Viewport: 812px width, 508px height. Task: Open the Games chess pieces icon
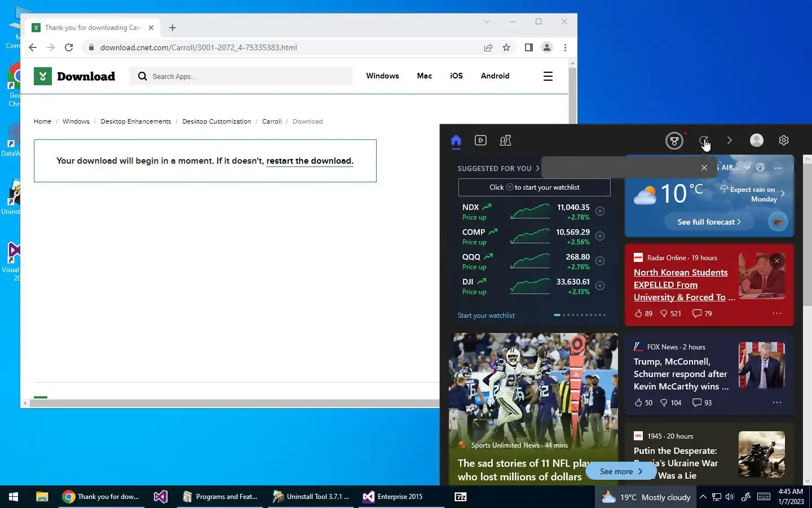pyautogui.click(x=505, y=141)
